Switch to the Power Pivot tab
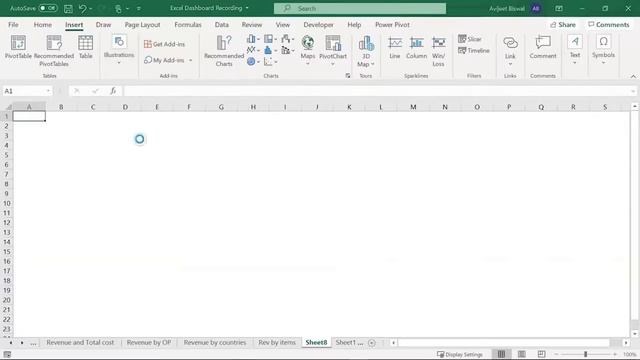The height and width of the screenshot is (360, 640). click(392, 25)
